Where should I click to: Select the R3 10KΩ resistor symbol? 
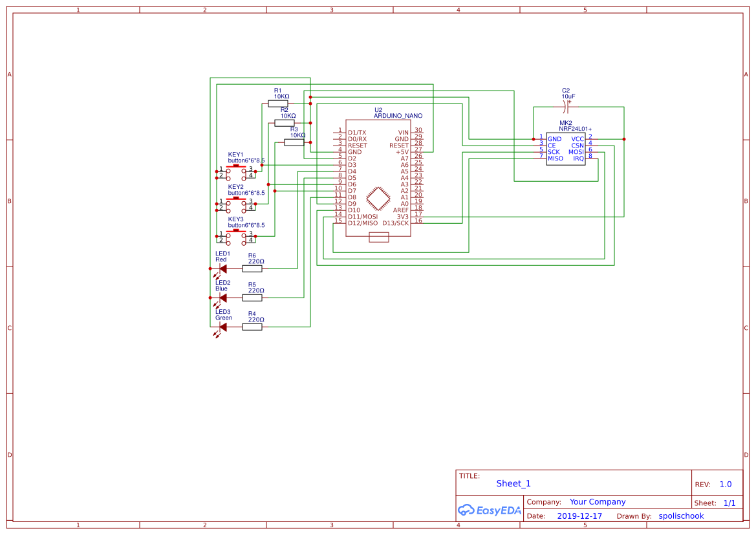click(x=295, y=142)
